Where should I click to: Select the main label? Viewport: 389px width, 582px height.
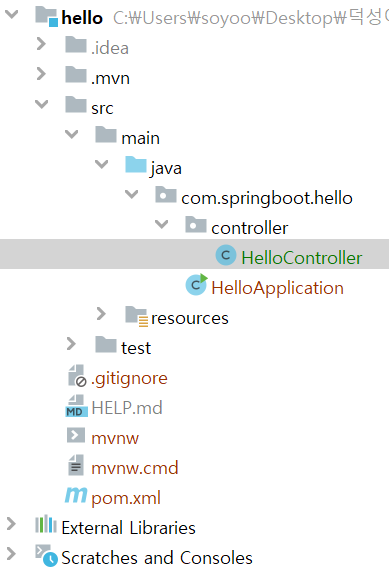(x=141, y=138)
